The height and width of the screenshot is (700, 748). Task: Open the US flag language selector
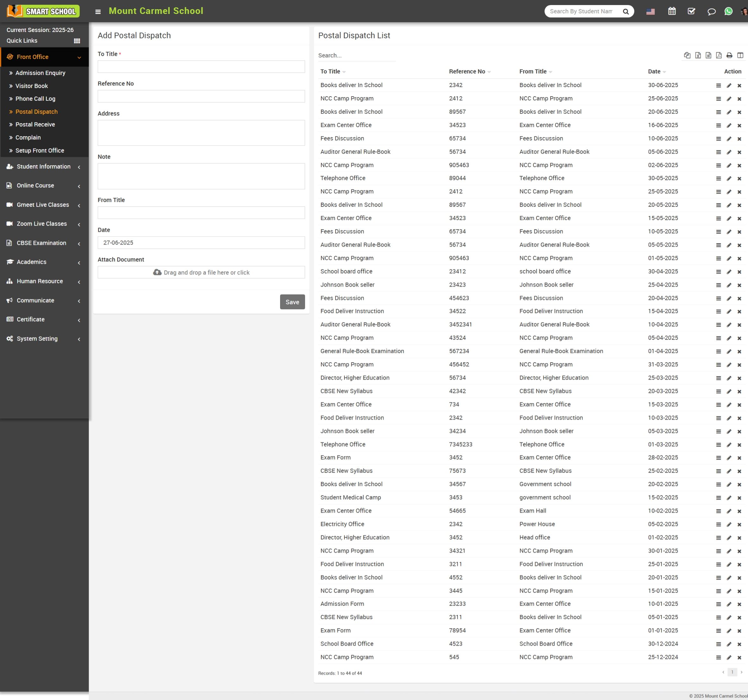pos(650,12)
